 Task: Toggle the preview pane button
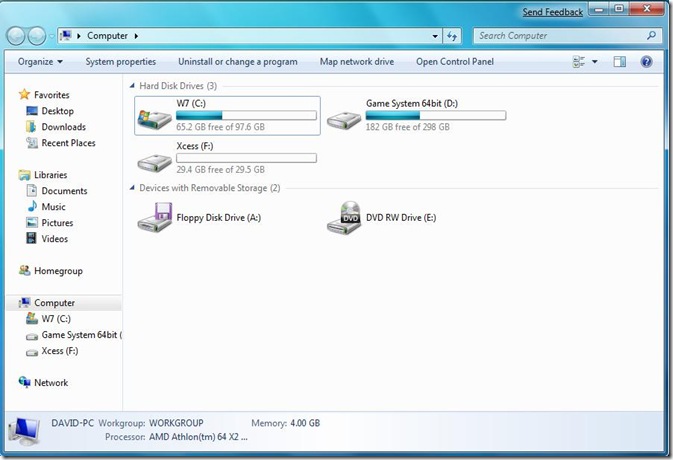tap(619, 62)
